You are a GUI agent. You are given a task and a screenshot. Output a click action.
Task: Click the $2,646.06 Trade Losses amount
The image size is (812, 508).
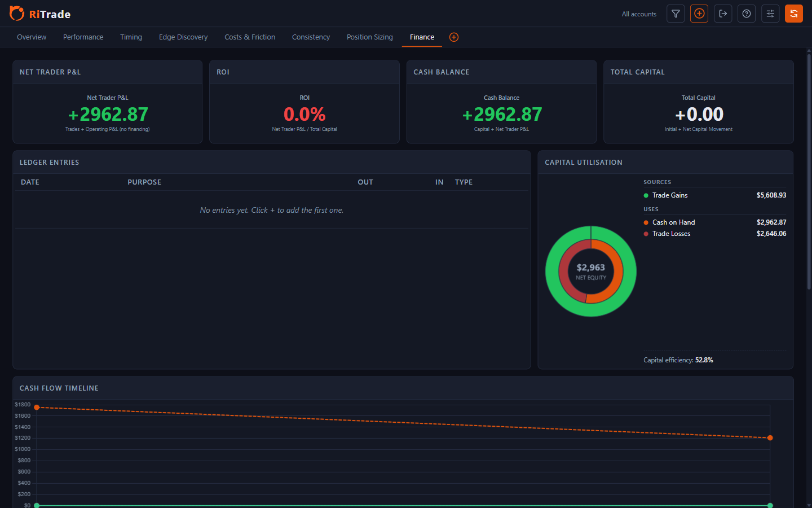click(771, 234)
